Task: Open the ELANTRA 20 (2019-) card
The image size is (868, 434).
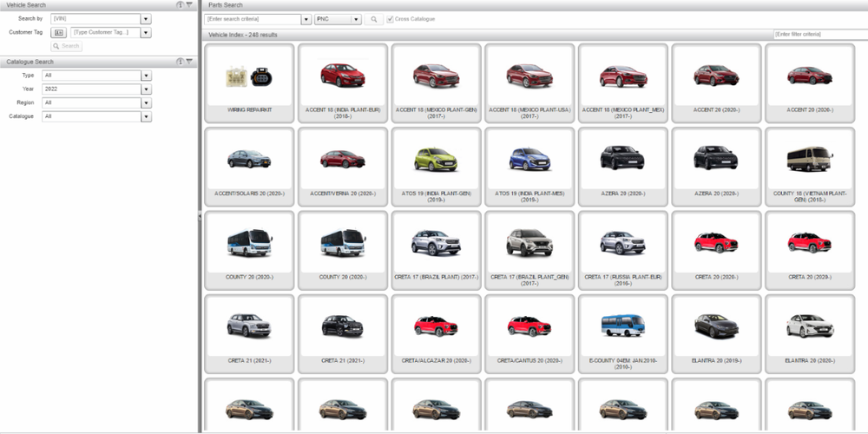Action: click(716, 334)
